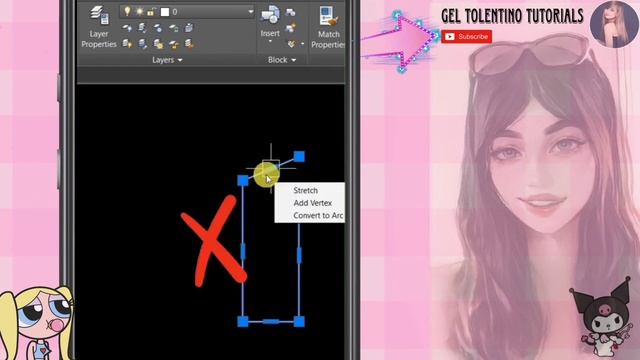The width and height of the screenshot is (640, 360).
Task: Select the bottom-right corner grip of the polyline
Action: click(x=299, y=322)
